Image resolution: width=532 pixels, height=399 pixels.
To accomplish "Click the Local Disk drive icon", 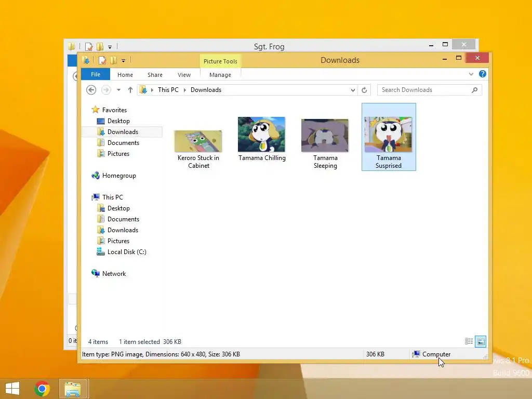I will pyautogui.click(x=100, y=251).
